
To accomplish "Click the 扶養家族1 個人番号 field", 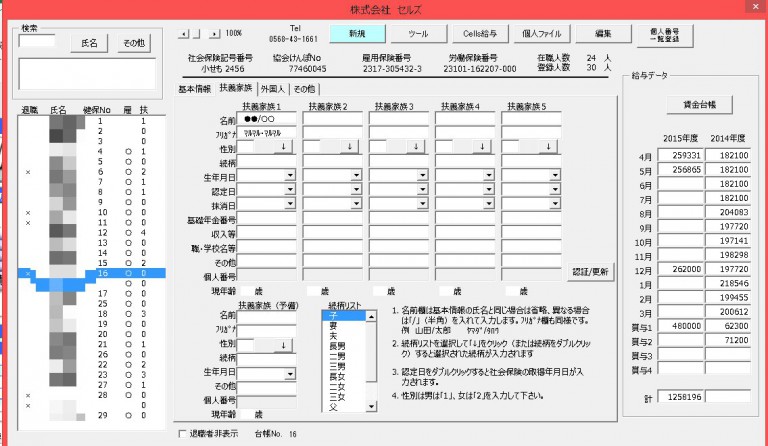I will 266,275.
